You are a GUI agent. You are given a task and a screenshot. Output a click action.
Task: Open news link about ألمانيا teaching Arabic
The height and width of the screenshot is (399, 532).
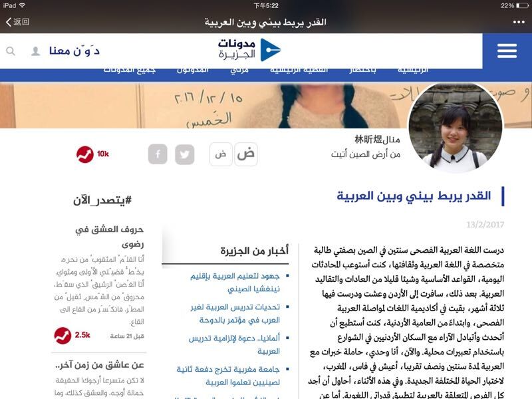pyautogui.click(x=231, y=344)
